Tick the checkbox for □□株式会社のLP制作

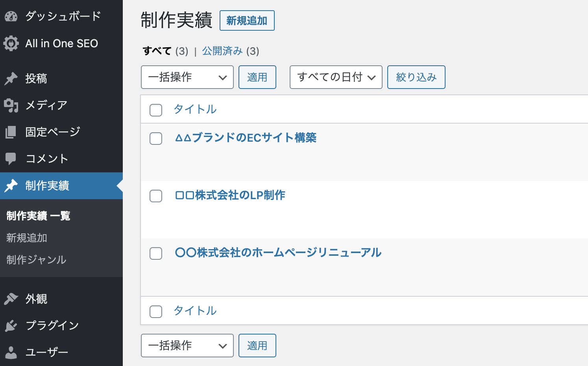pos(156,196)
